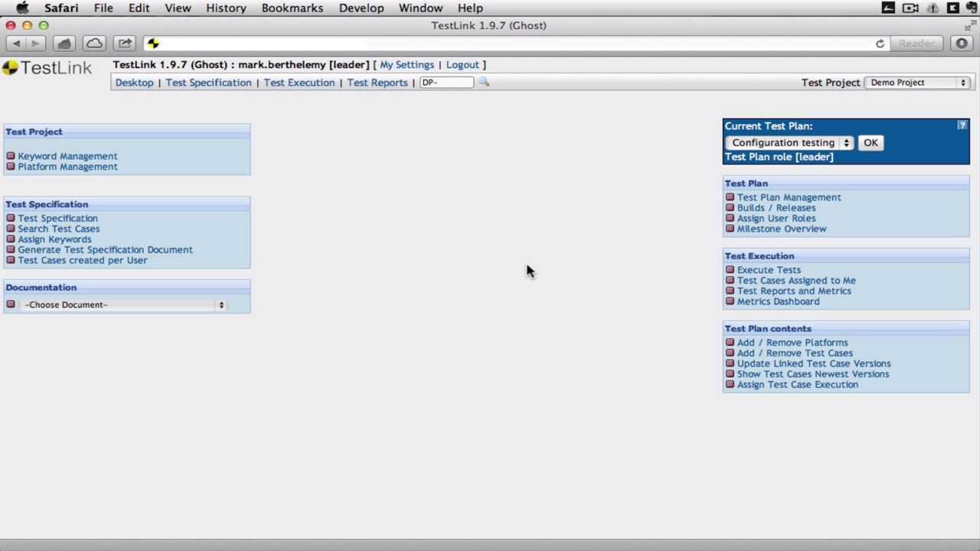Image resolution: width=980 pixels, height=551 pixels.
Task: Click the DP- test case search field
Action: point(447,83)
